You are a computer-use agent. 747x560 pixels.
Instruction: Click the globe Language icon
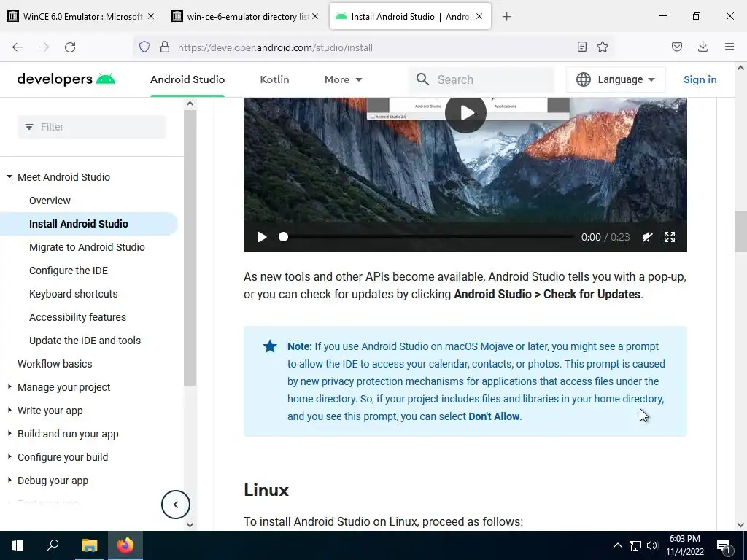[x=583, y=79]
